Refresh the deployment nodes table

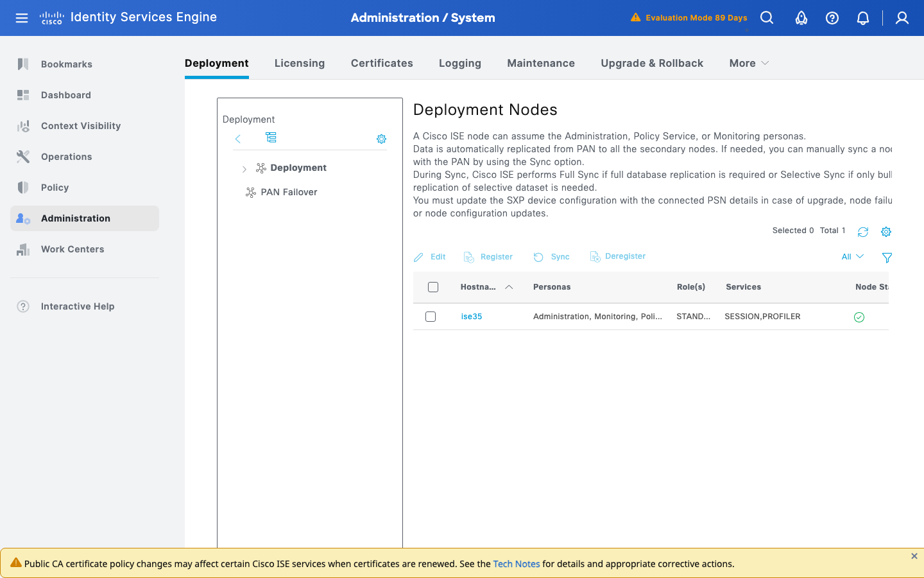click(863, 232)
